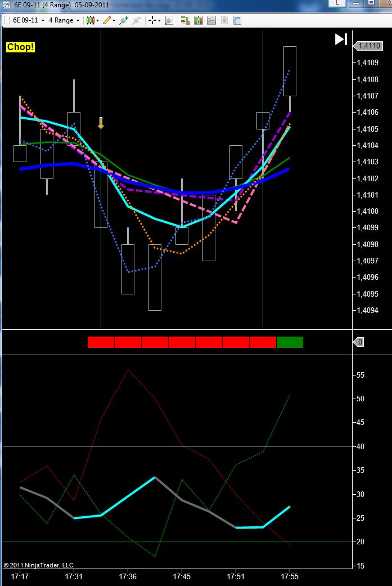Open the greyed Strategies dollar icon
The image size is (392, 586).
(x=224, y=21)
